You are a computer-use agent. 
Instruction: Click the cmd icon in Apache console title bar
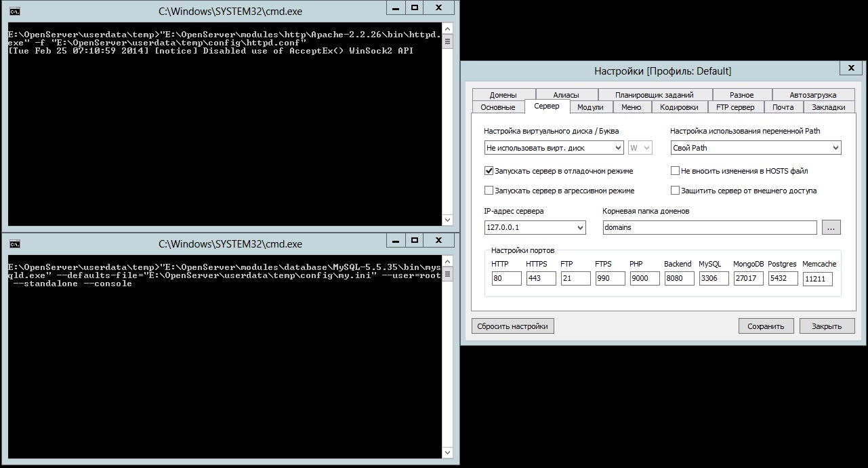click(15, 11)
